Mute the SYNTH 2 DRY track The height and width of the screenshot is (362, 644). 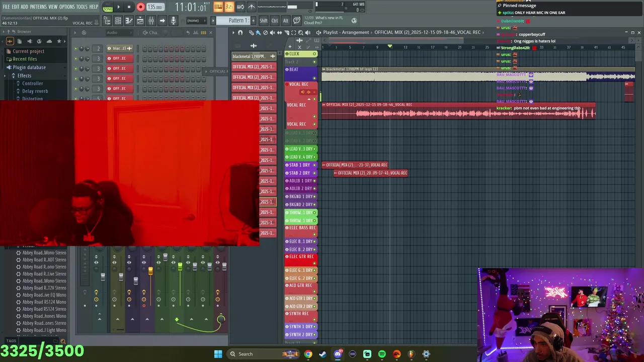pyautogui.click(x=314, y=334)
